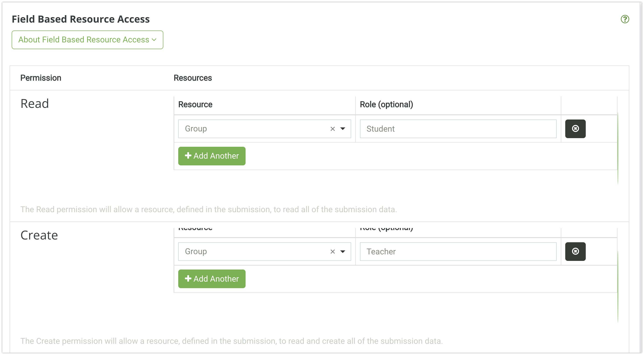Click the Group select box in Create row
644x355 pixels.
pyautogui.click(x=253, y=252)
